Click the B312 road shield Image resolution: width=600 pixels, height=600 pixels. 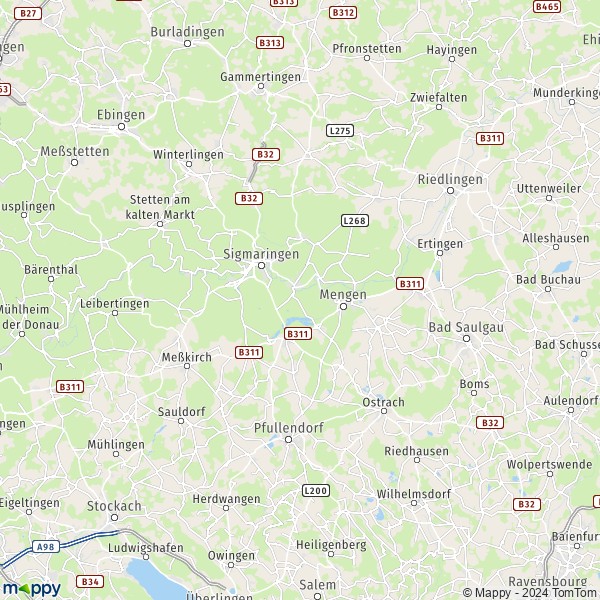pyautogui.click(x=343, y=12)
